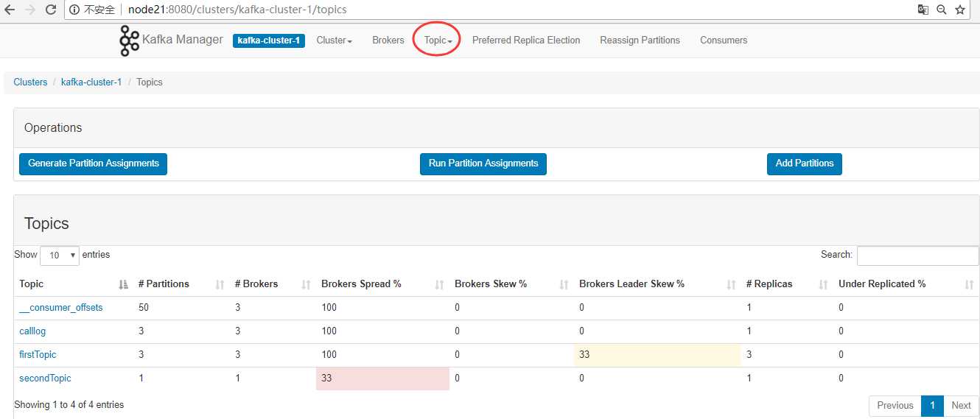Open the firstTopic topic link
This screenshot has height=419, width=980.
pos(38,354)
